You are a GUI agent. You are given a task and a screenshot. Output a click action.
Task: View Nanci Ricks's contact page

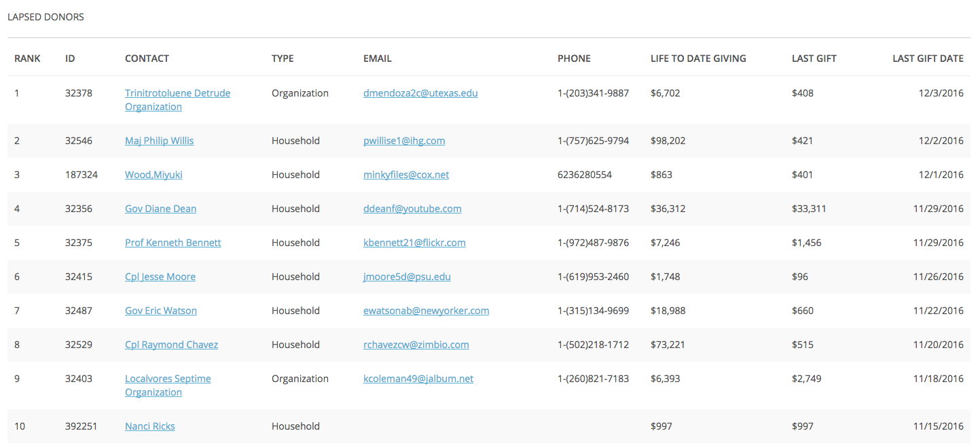[149, 426]
